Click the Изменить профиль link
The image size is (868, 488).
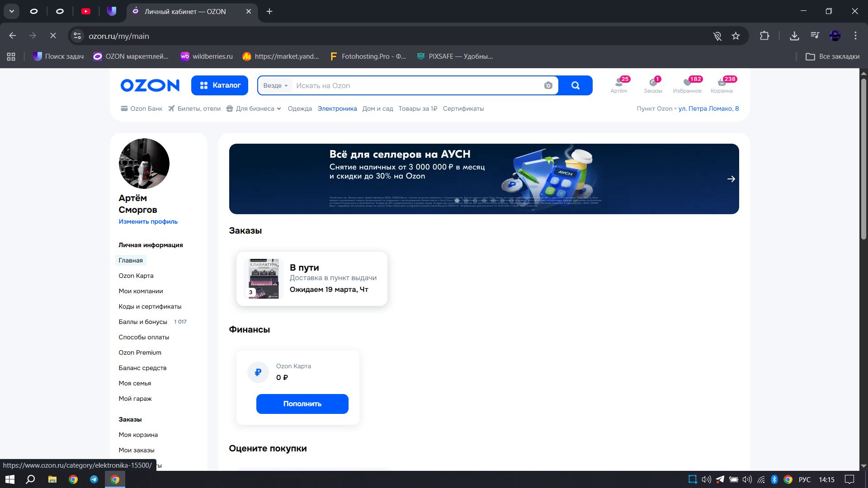(x=148, y=221)
